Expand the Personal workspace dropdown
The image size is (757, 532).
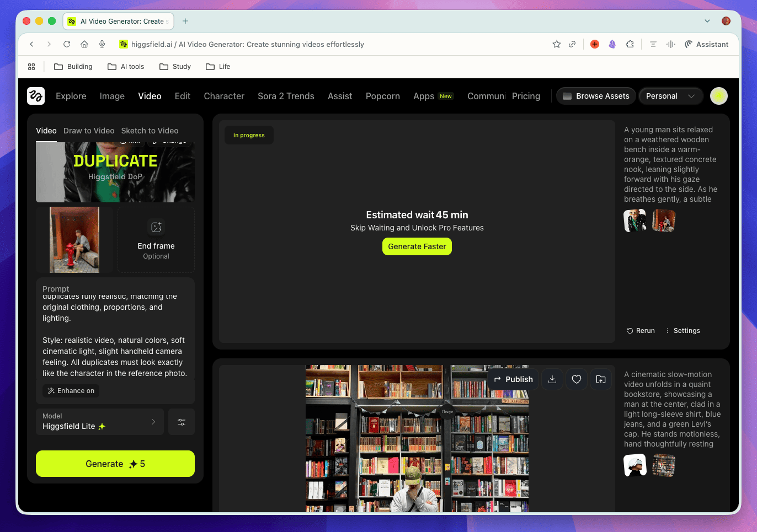click(x=670, y=96)
